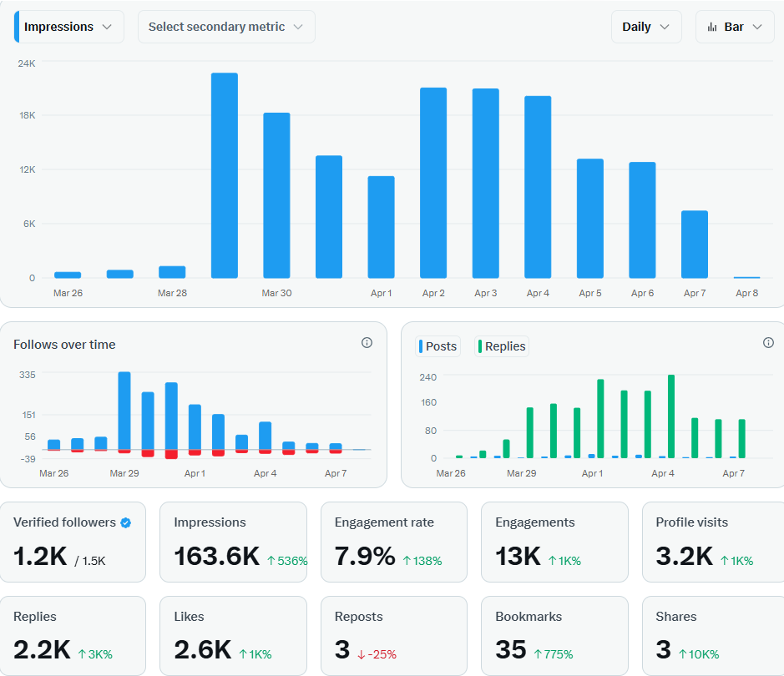The image size is (784, 676).
Task: Click the Apr 4 impressions bar
Action: (x=538, y=187)
